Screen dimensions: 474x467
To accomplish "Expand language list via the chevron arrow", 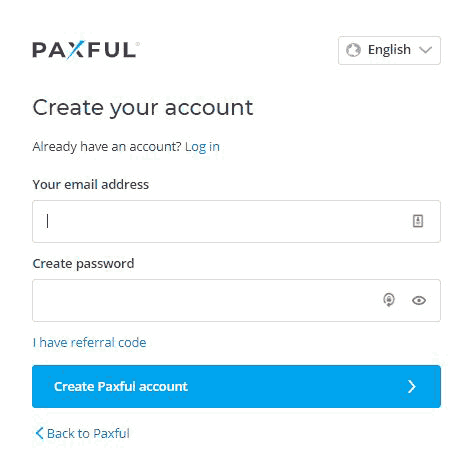I will 426,50.
